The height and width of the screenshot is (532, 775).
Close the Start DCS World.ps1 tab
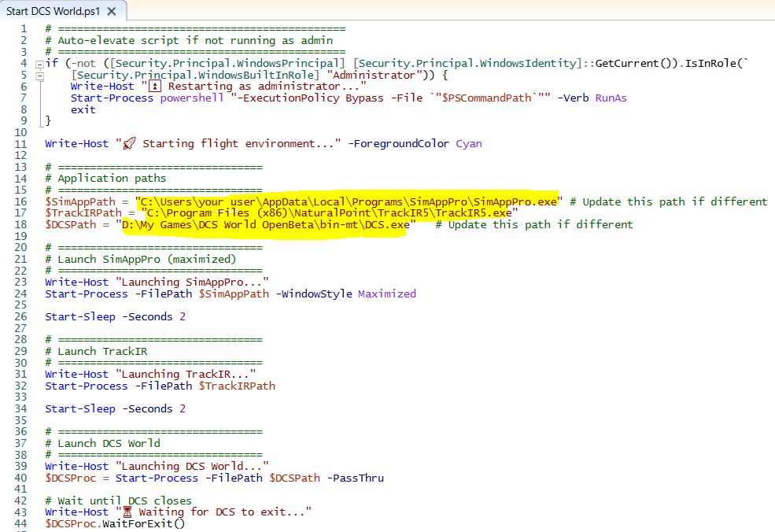pos(111,12)
